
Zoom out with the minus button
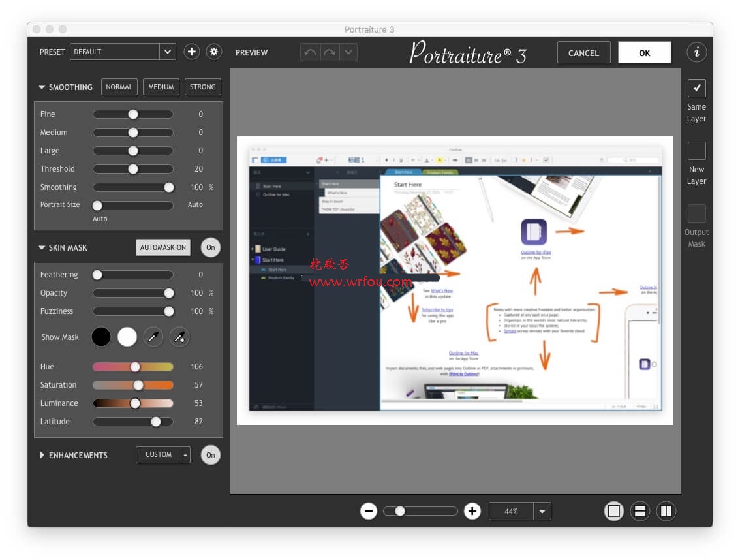coord(369,511)
